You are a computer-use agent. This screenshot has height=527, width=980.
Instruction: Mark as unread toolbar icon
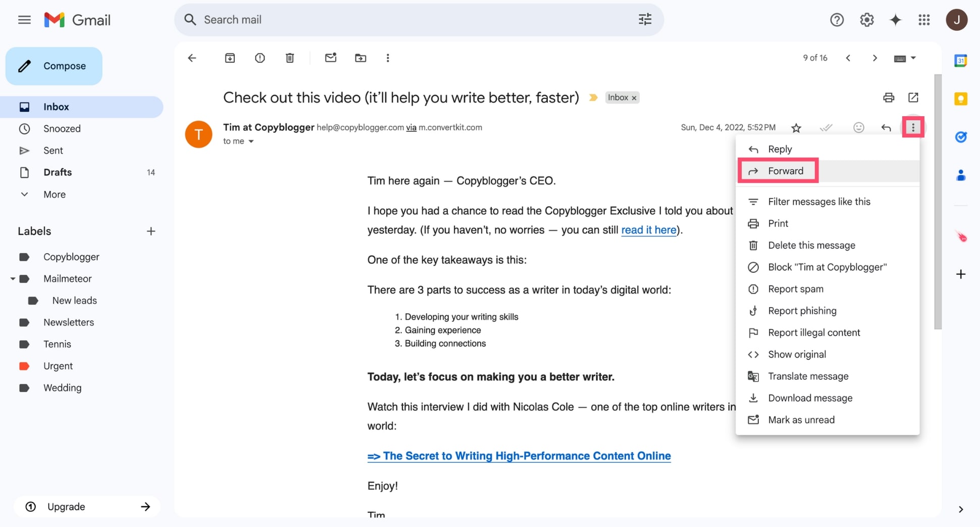coord(330,58)
